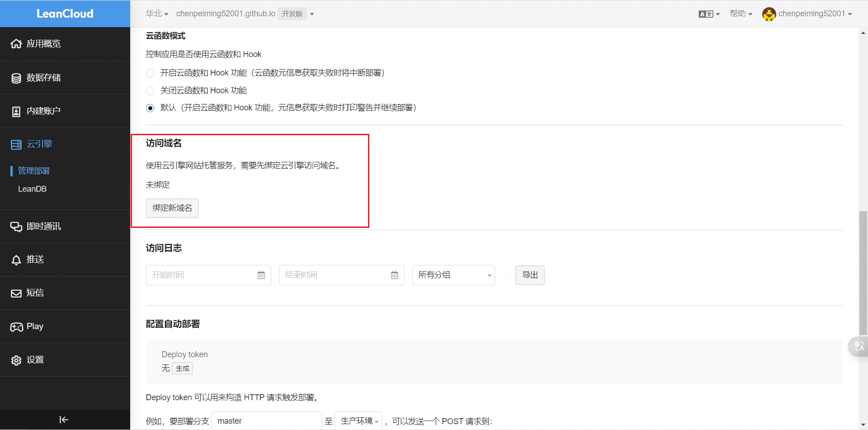
Task: Click the Play gamepad icon
Action: pos(16,327)
